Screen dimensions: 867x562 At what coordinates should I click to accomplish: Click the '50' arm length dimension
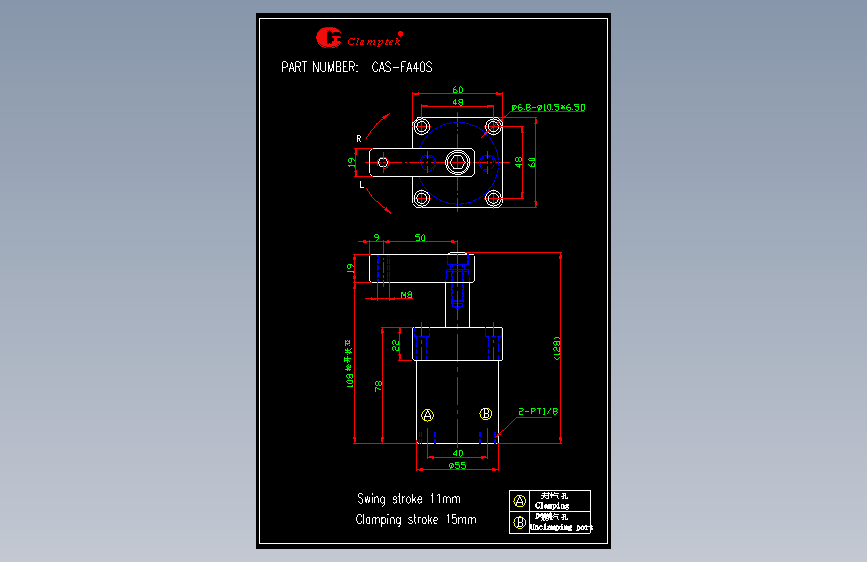click(420, 237)
